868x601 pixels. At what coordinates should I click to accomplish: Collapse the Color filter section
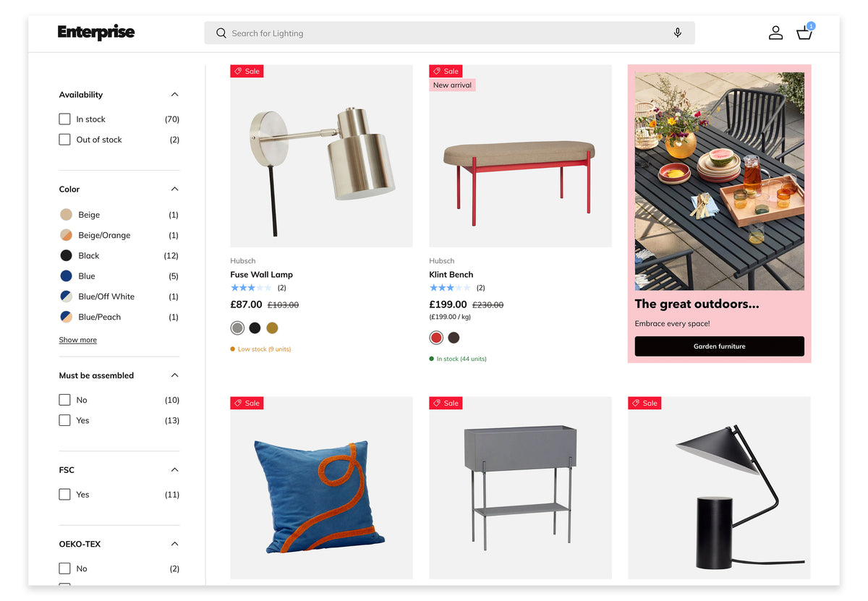pos(174,189)
